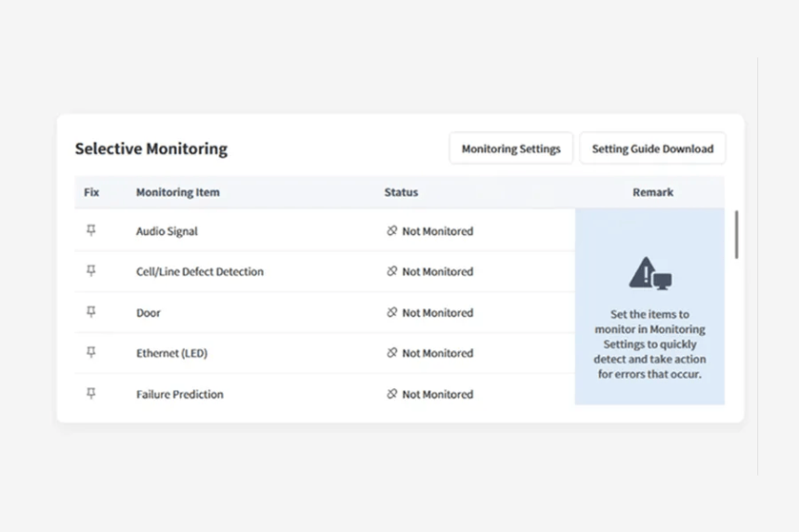Click Ethernet (LED) Not Monitored status icon
Screen dimensions: 799x532
tap(391, 353)
